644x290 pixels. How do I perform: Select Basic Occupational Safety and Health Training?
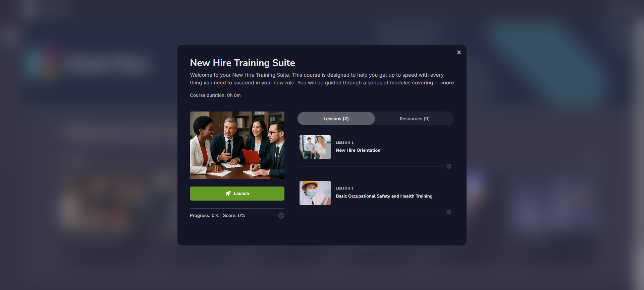[x=384, y=196]
